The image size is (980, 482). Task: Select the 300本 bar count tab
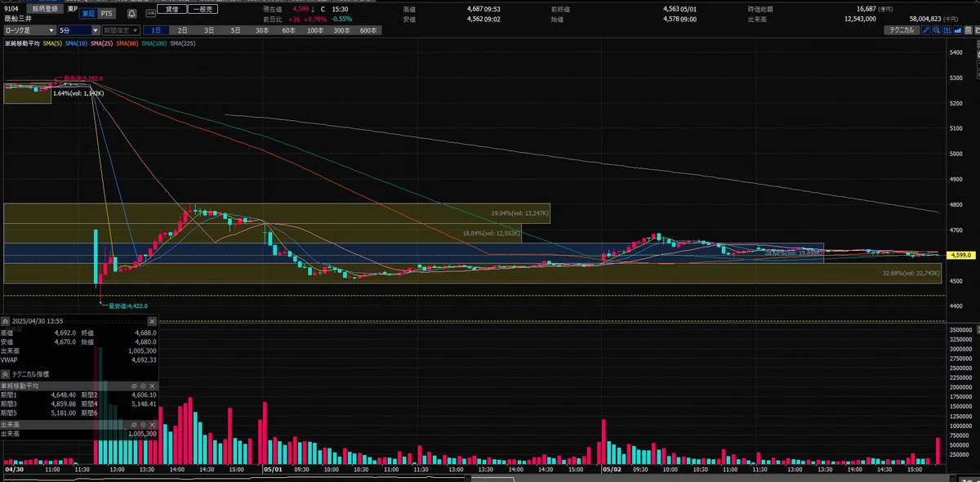click(341, 30)
